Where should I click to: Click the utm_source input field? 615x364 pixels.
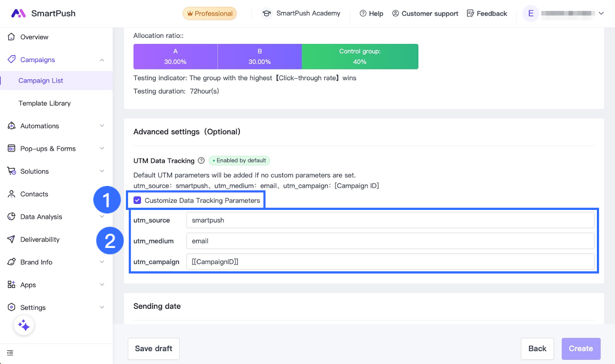coord(390,220)
